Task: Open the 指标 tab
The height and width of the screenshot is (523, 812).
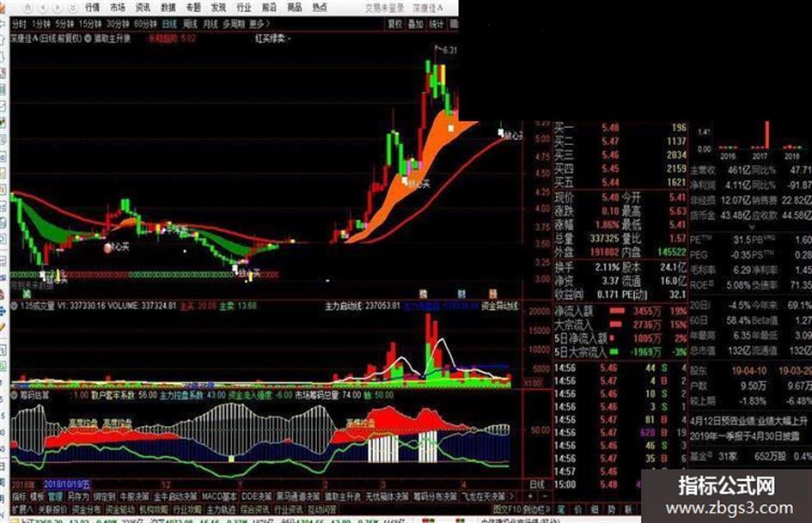Action: point(19,496)
